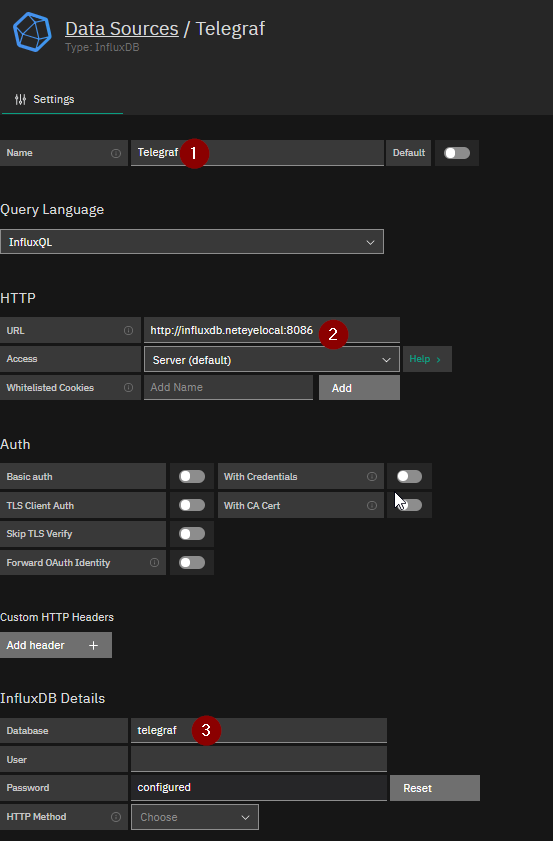Viewport: 553px width, 841px height.
Task: Click the Whitelisted Cookies info icon
Action: [128, 387]
